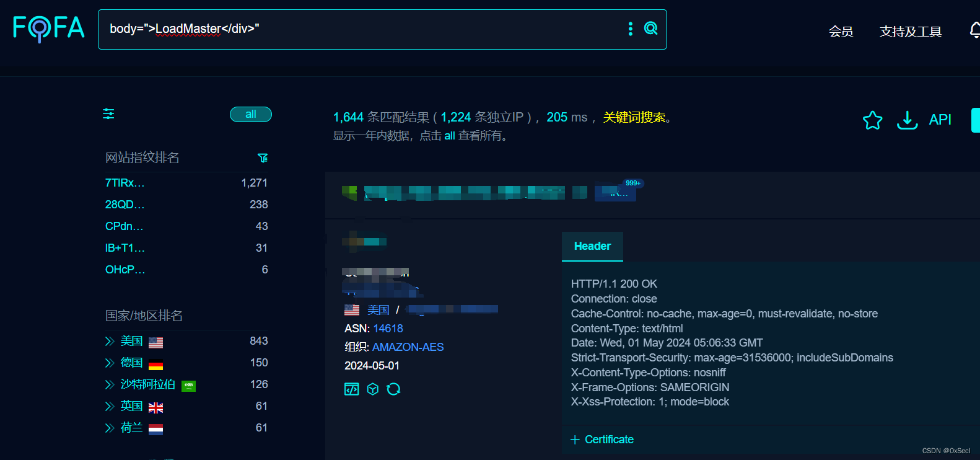
Task: Click the 网站指纹排名 heading
Action: pyautogui.click(x=142, y=157)
